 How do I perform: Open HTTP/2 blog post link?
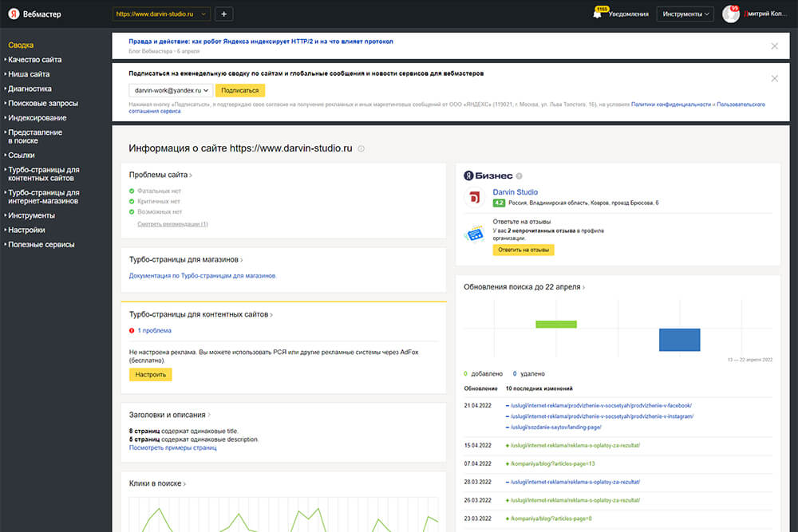[x=261, y=41]
